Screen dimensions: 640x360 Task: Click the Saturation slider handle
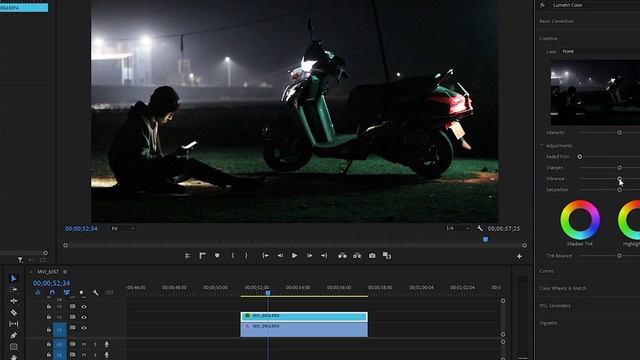tap(620, 190)
